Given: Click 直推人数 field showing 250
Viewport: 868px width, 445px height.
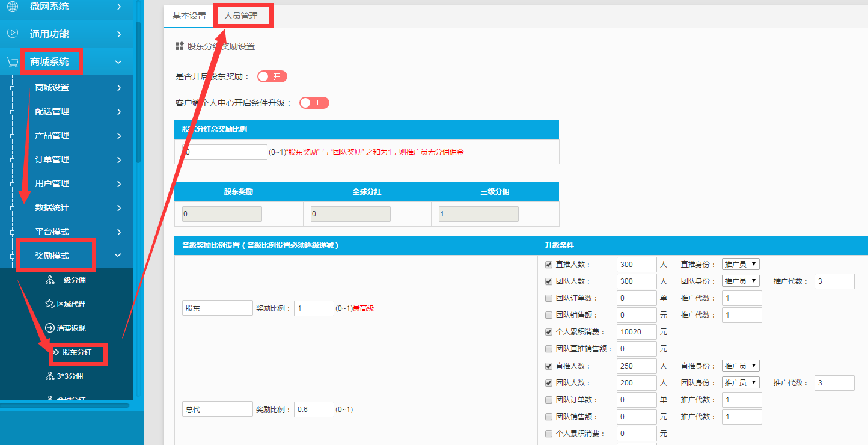Looking at the screenshot, I should point(637,366).
